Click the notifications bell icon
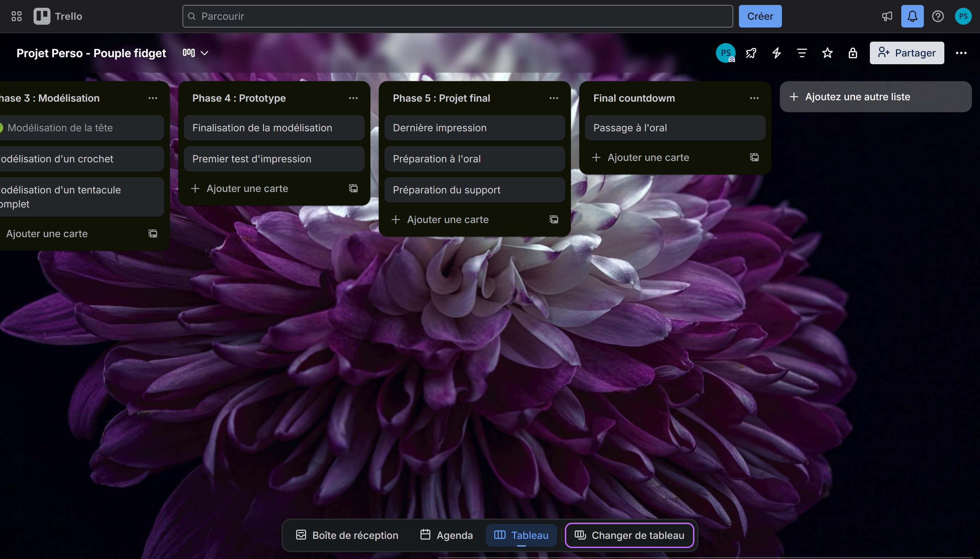This screenshot has height=559, width=980. pos(912,16)
